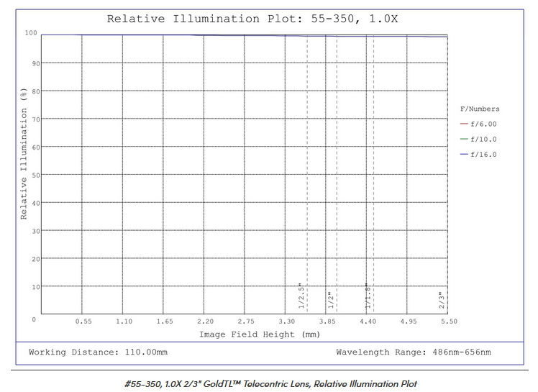Click the 1/1.8" sensor marker label
This screenshot has width=538, height=392.
366,296
